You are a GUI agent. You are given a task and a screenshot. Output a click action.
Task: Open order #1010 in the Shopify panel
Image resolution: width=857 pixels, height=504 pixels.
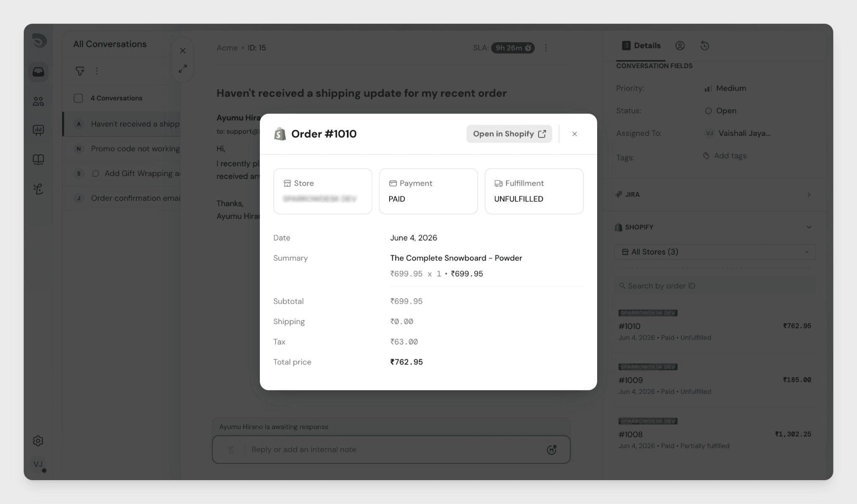pyautogui.click(x=714, y=325)
